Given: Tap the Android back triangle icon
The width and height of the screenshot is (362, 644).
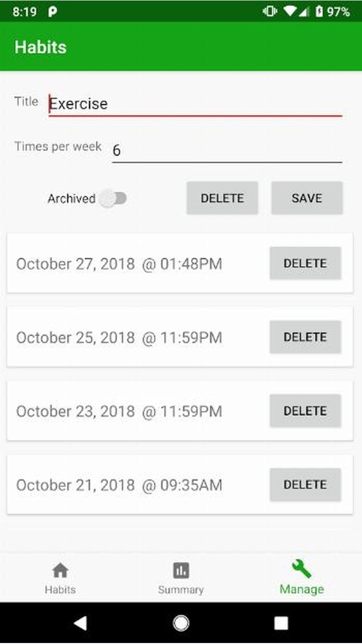Looking at the screenshot, I should click(x=80, y=623).
